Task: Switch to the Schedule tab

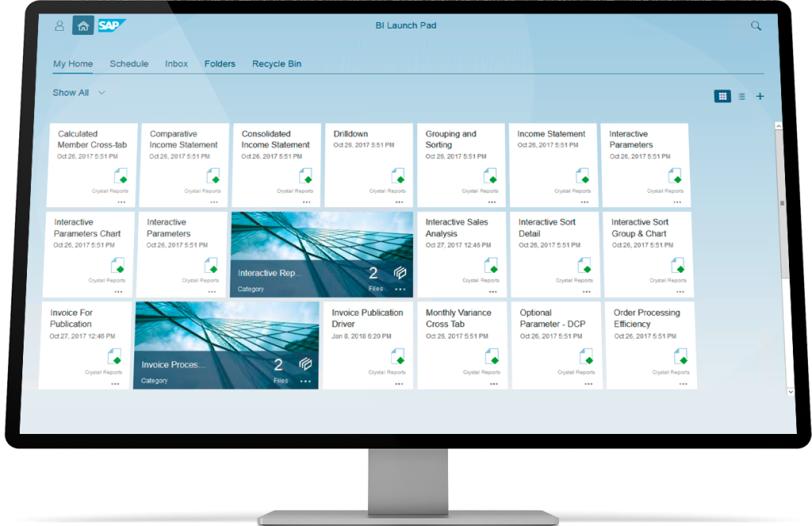Action: tap(128, 63)
